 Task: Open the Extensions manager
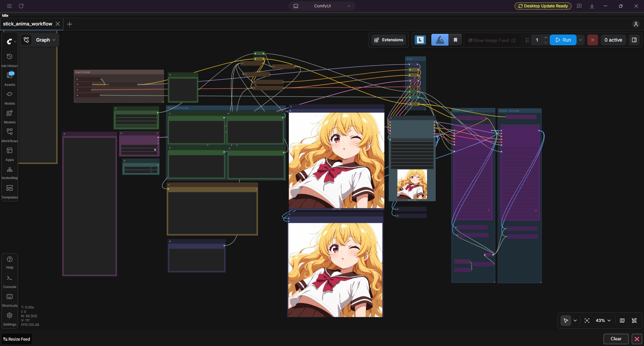point(388,40)
